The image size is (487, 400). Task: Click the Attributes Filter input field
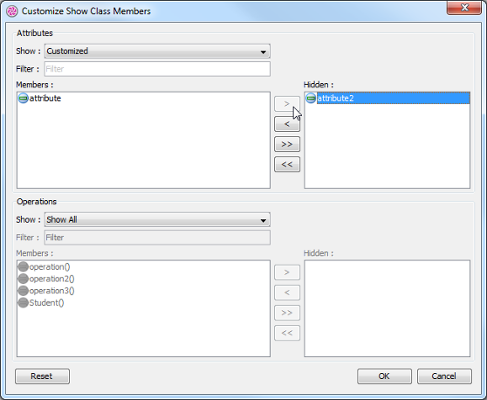(x=157, y=69)
